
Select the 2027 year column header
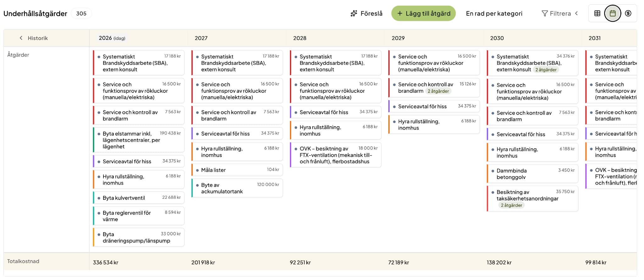coord(201,38)
